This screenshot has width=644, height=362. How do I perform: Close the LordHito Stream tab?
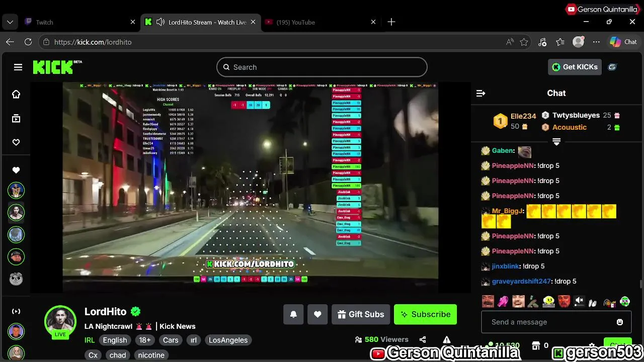tap(253, 22)
